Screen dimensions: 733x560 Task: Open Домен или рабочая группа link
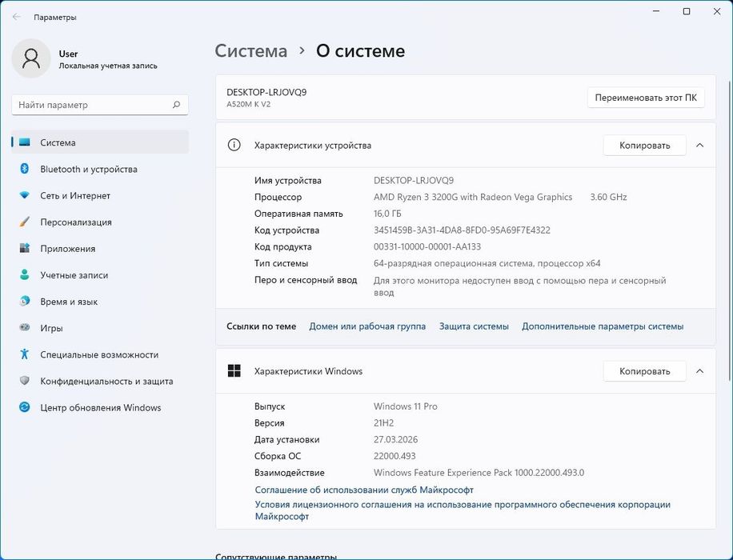tap(367, 326)
